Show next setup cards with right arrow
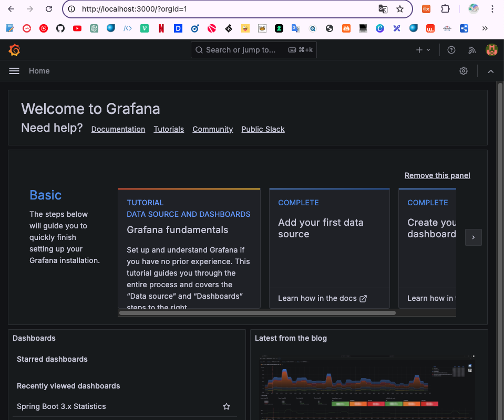The height and width of the screenshot is (420, 504). 473,237
